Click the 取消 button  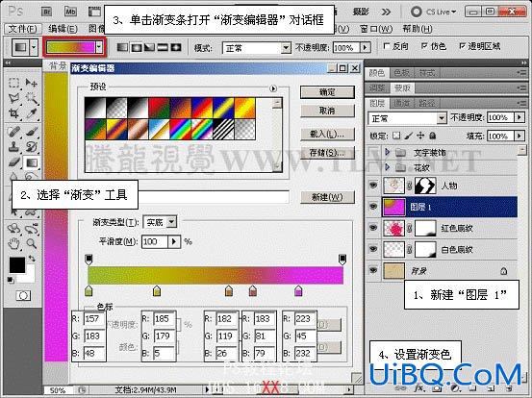point(327,111)
